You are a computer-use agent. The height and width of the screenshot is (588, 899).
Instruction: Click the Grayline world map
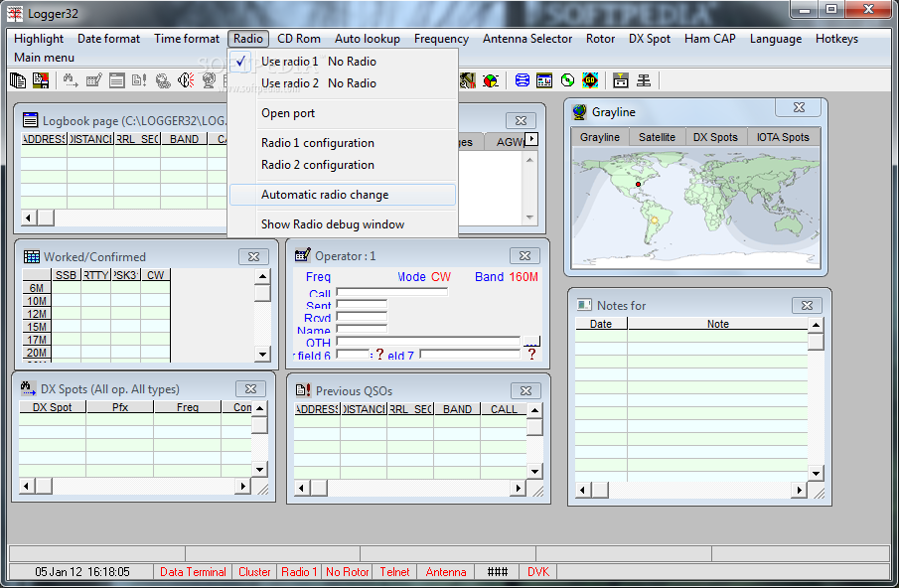point(696,208)
